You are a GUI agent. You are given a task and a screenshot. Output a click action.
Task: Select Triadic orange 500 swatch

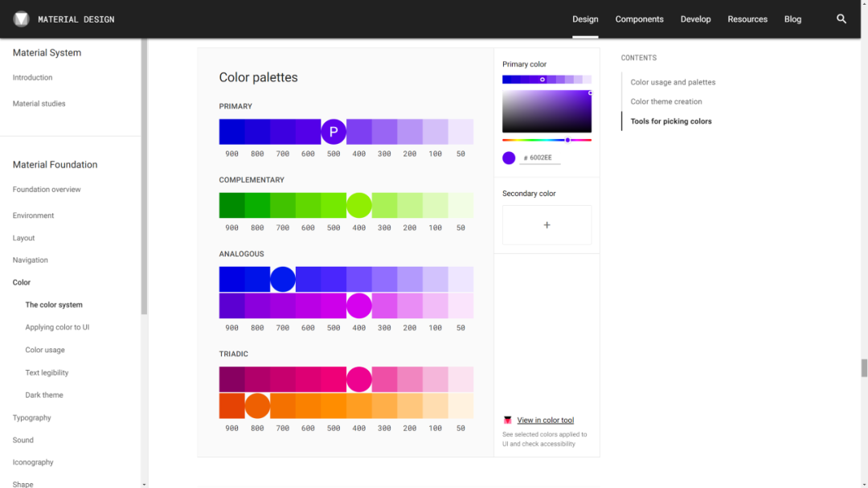334,405
